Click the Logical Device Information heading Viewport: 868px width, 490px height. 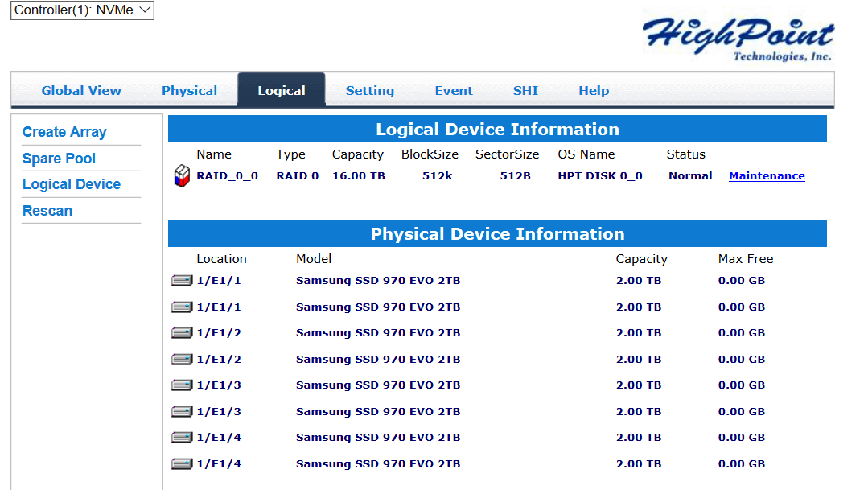[x=498, y=130]
